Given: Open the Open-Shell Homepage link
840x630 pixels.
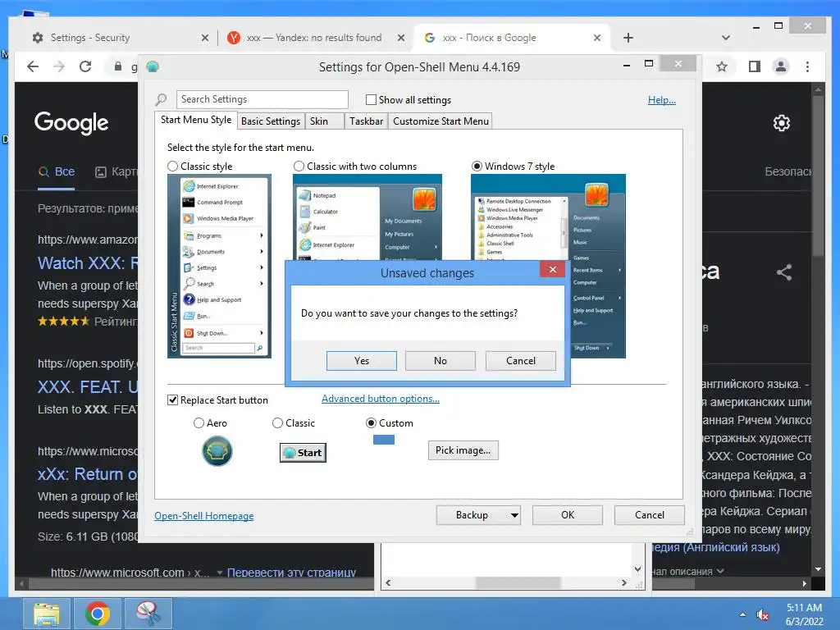Looking at the screenshot, I should [204, 516].
